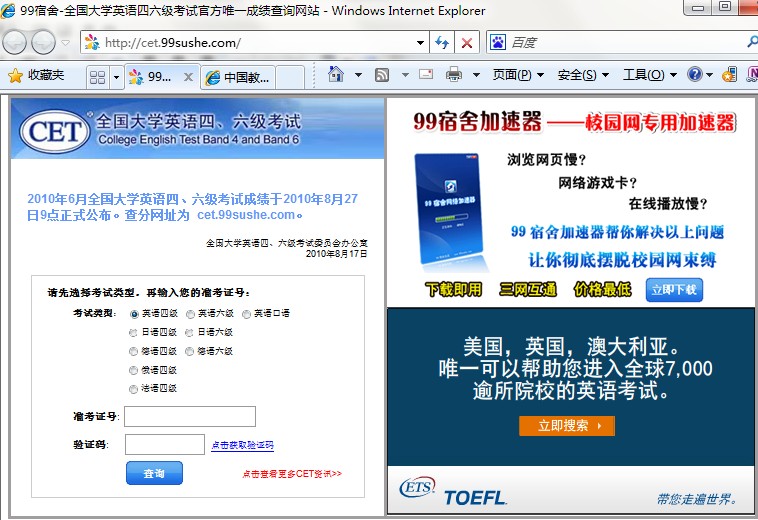Click the ETS TOEFL logo
The width and height of the screenshot is (758, 520).
tap(453, 491)
